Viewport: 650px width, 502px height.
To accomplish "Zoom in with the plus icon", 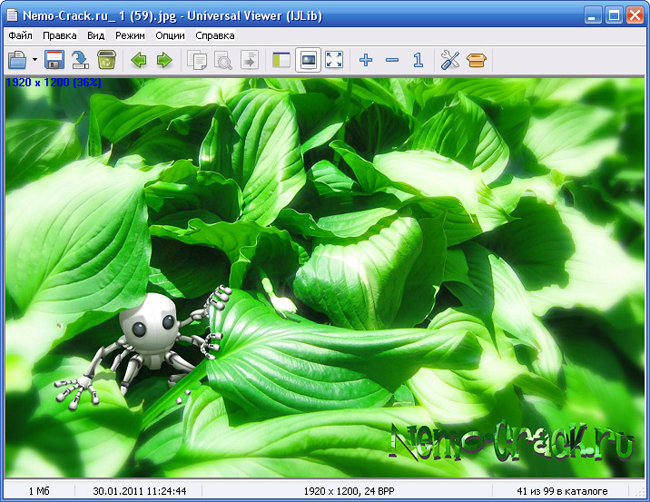I will pyautogui.click(x=366, y=60).
